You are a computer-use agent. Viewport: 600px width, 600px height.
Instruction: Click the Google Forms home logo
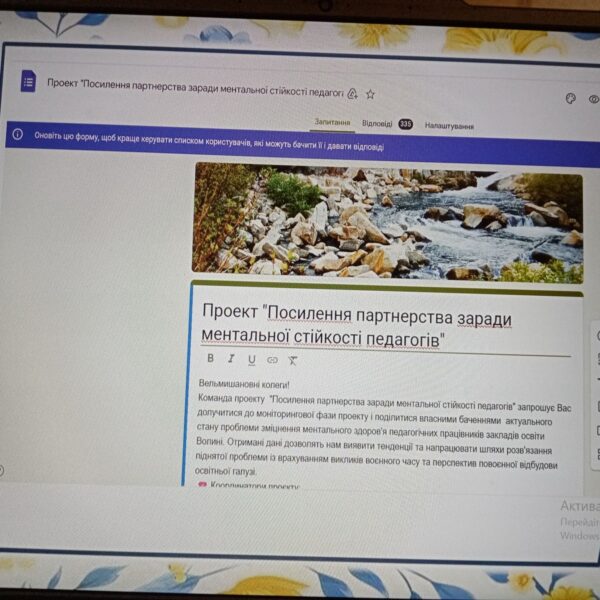[x=29, y=81]
